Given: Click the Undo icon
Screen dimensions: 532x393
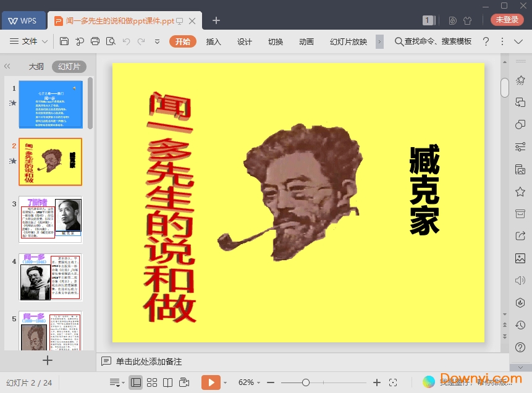Looking at the screenshot, I should point(125,41).
